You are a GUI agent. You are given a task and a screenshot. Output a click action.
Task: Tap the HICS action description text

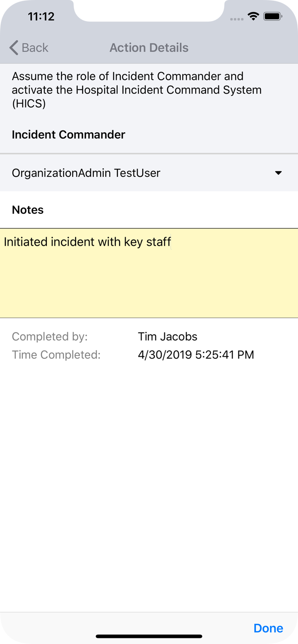pos(136,90)
